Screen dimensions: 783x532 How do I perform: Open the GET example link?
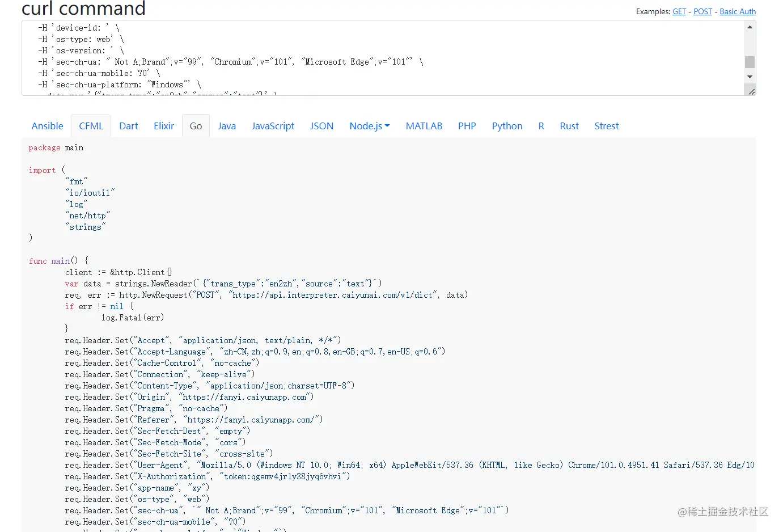679,11
